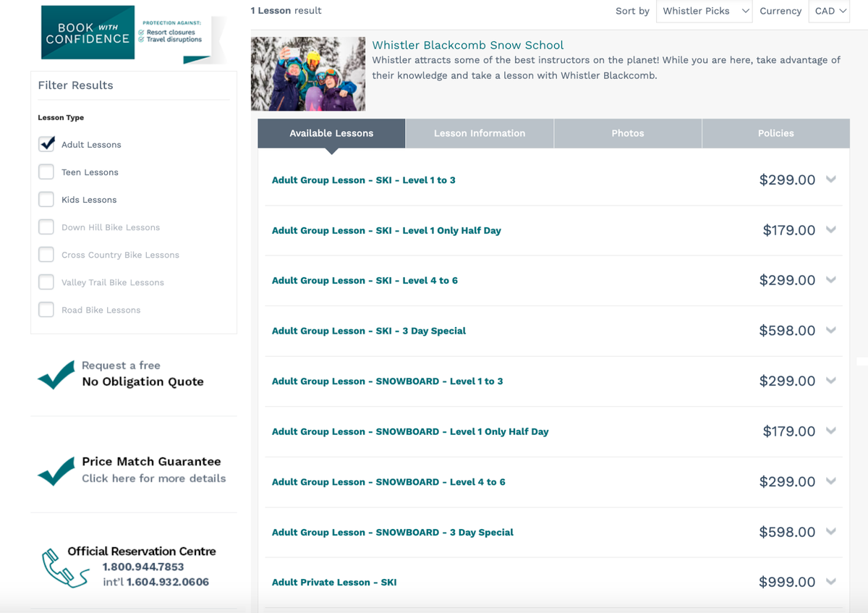Click the $299.00 price for SKI Level 1 to 3
Image resolution: width=868 pixels, height=613 pixels.
(787, 179)
